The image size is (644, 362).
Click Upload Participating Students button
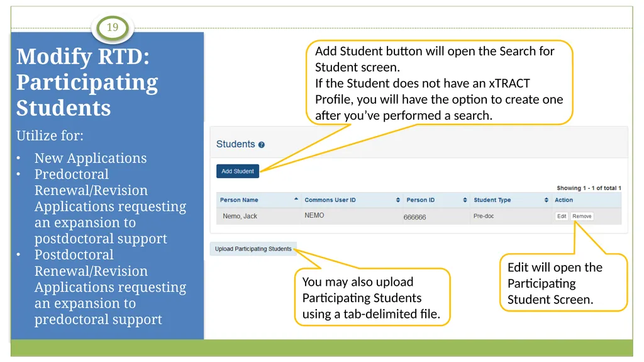[x=253, y=249]
